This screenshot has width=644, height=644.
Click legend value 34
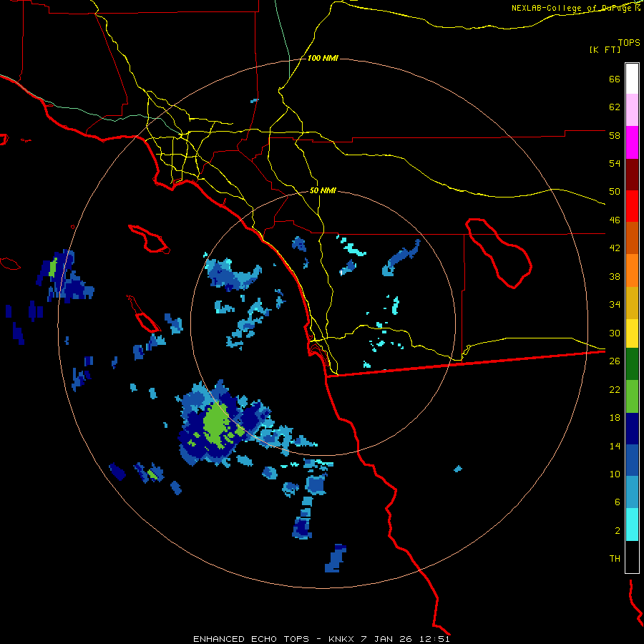click(x=615, y=305)
